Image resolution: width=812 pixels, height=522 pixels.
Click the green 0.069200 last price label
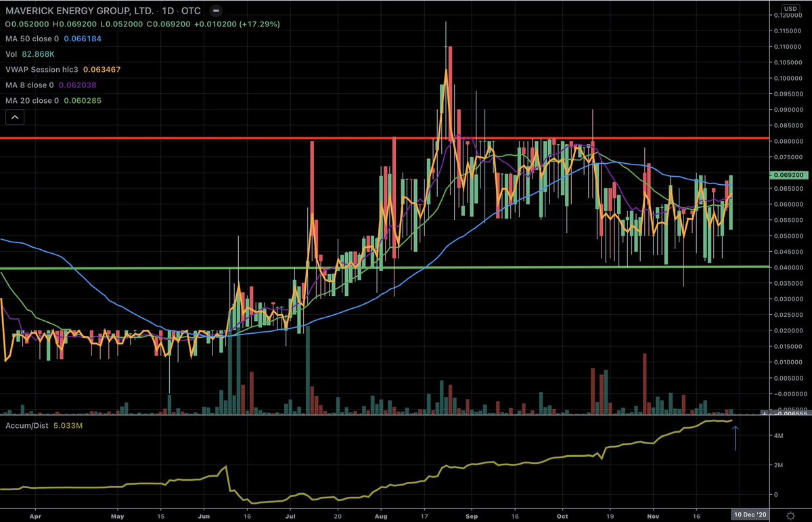pyautogui.click(x=788, y=175)
